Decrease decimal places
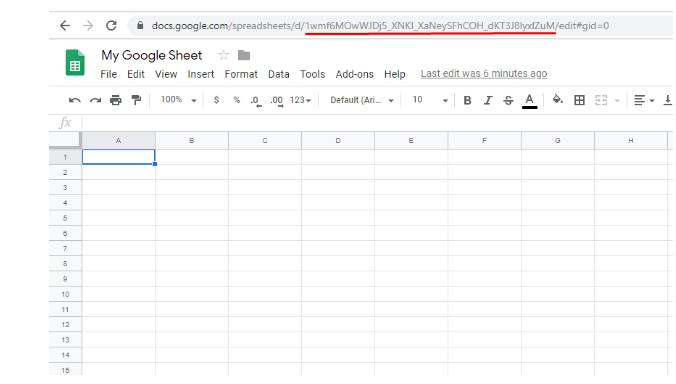Screen dimensions: 676x384 256,101
